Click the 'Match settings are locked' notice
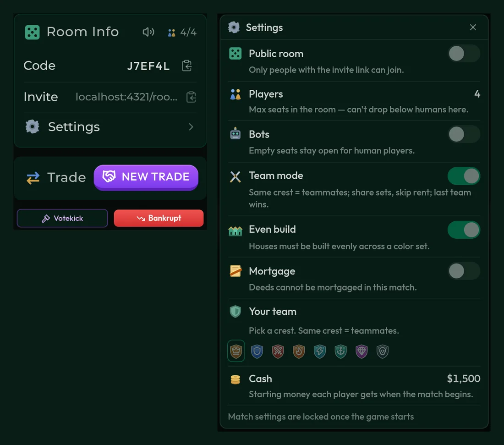 pyautogui.click(x=321, y=417)
